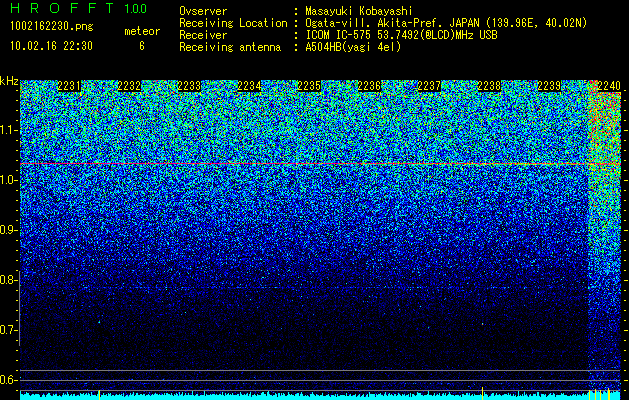Click the 0.8 frequency axis label
Viewport: 629px width, 400px height.
(9, 280)
